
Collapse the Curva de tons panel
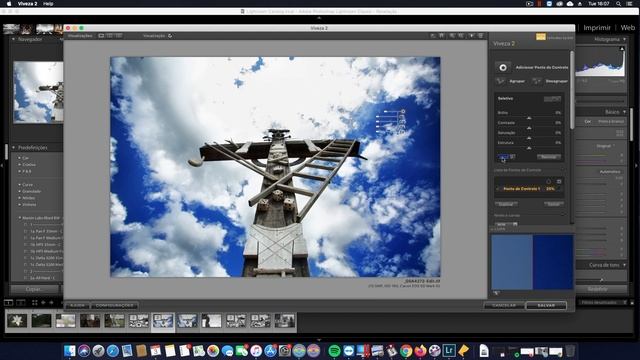[624, 265]
